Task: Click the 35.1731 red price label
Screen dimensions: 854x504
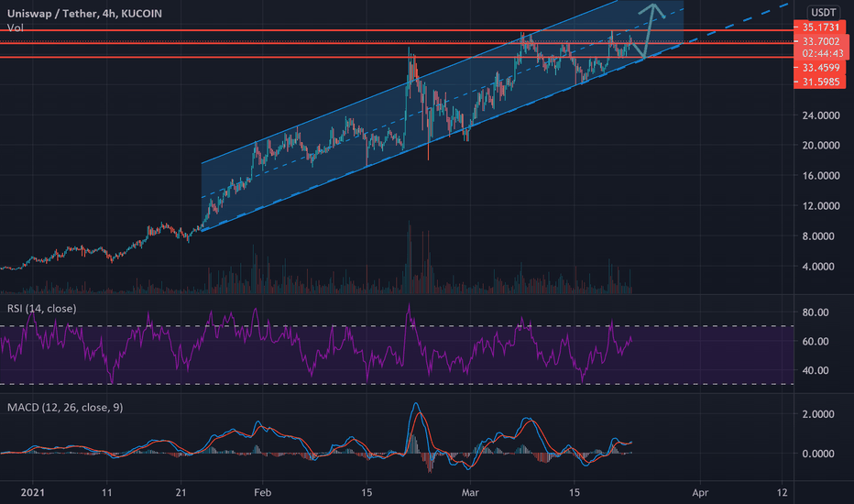Action: pos(820,27)
